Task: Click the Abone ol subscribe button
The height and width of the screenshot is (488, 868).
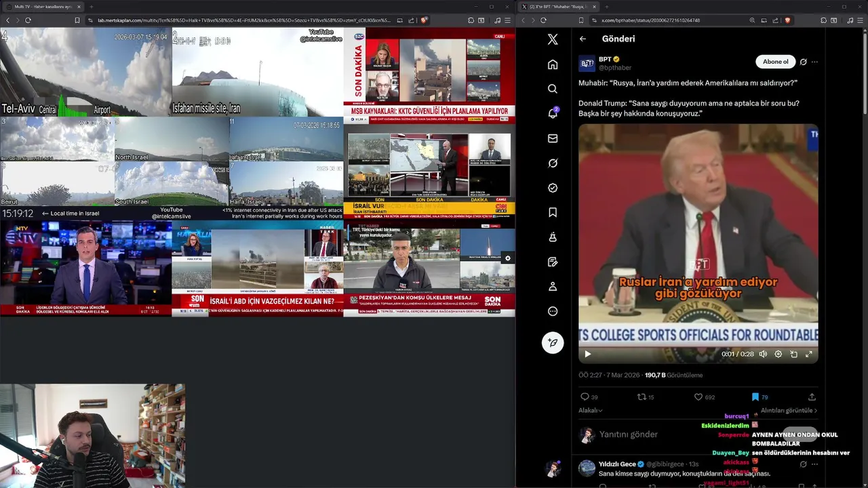Action: [775, 62]
